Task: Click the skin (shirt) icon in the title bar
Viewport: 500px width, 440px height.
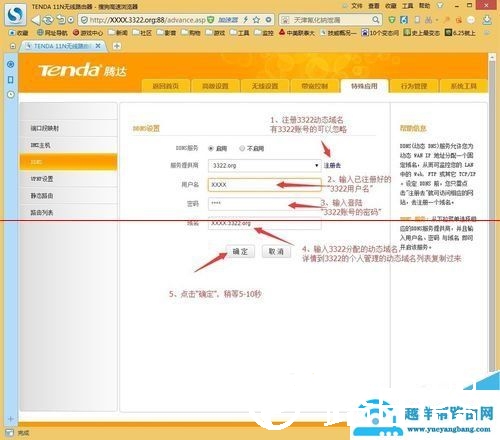Action: pyautogui.click(x=440, y=6)
